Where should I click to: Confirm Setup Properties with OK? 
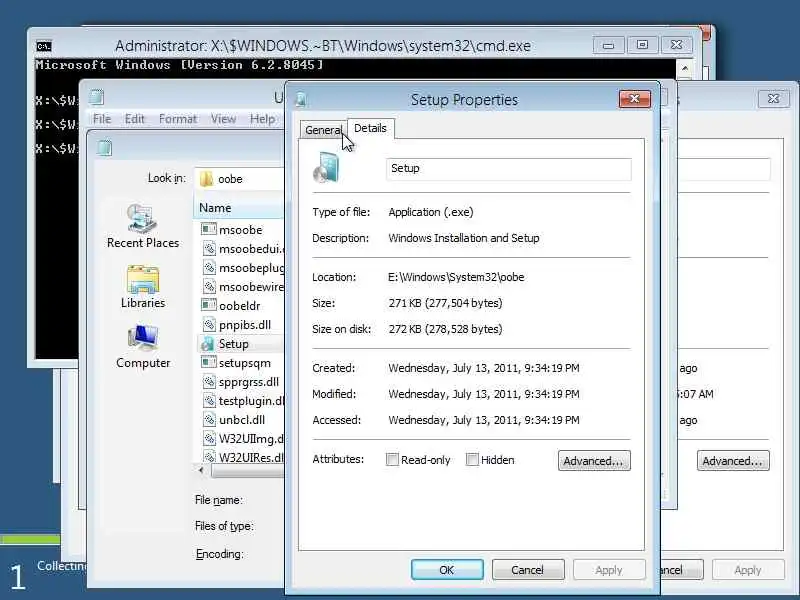[447, 569]
